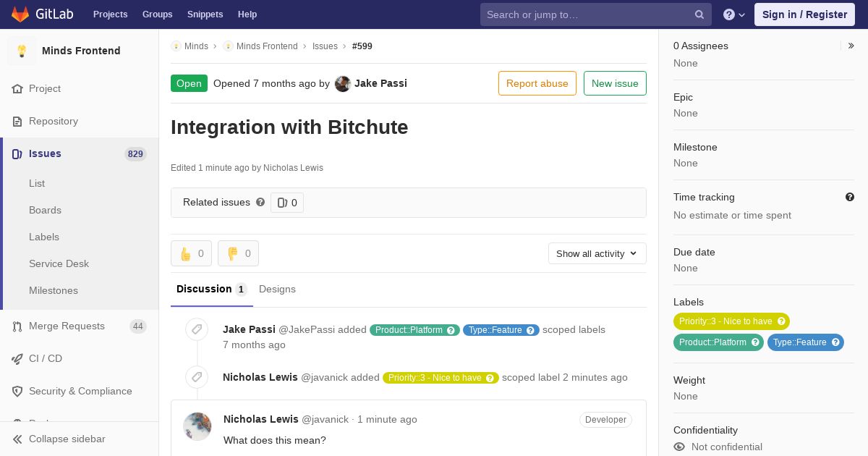Image resolution: width=868 pixels, height=456 pixels.
Task: Click Time tracking help icon
Action: click(850, 197)
